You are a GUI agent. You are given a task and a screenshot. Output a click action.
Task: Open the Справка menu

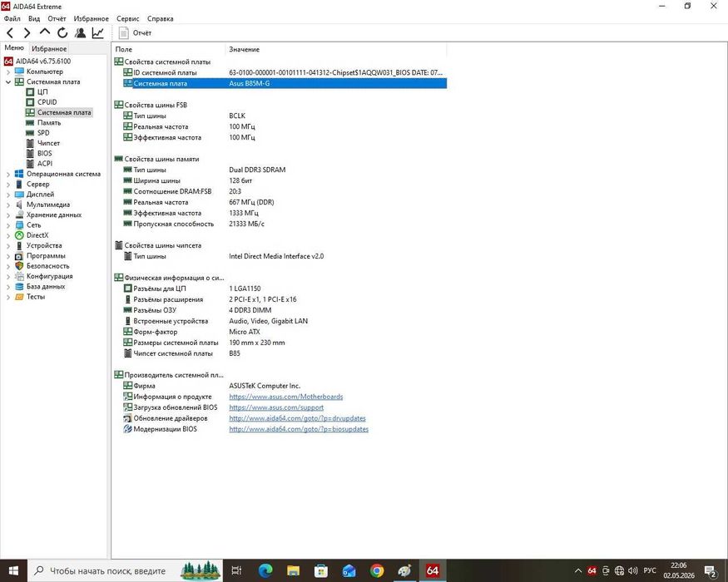coord(161,18)
